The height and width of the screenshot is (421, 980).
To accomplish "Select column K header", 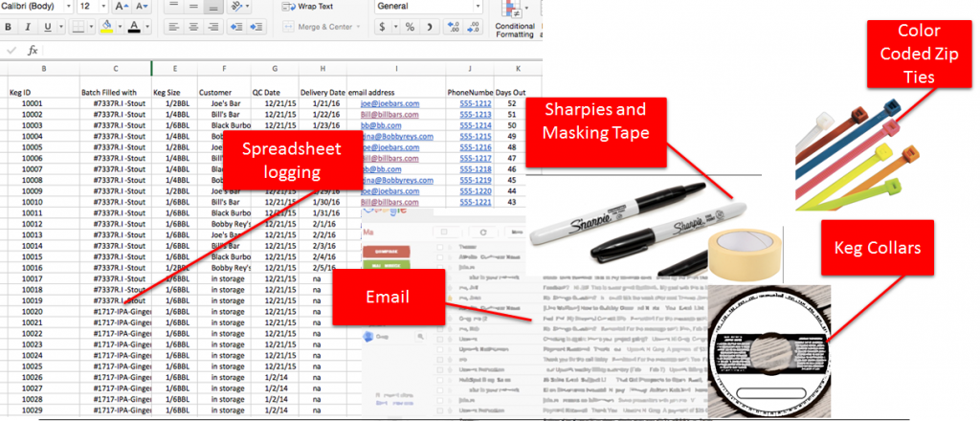I will coord(518,68).
